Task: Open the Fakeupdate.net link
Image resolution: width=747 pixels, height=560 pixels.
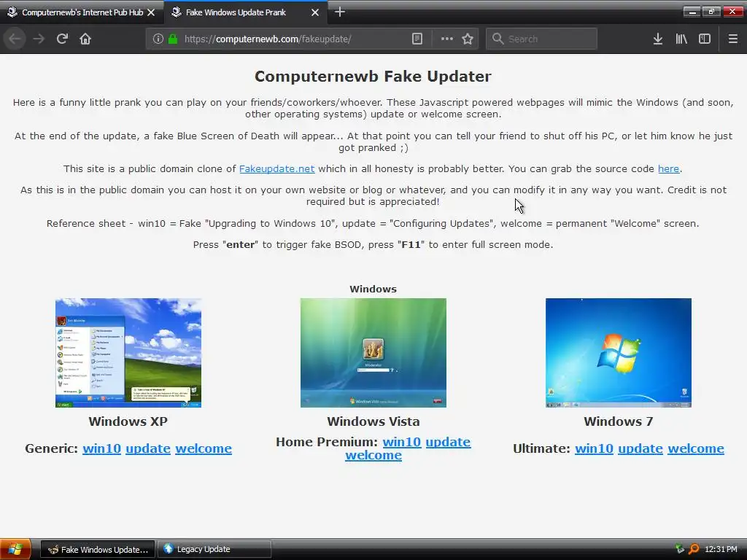Action: tap(276, 169)
